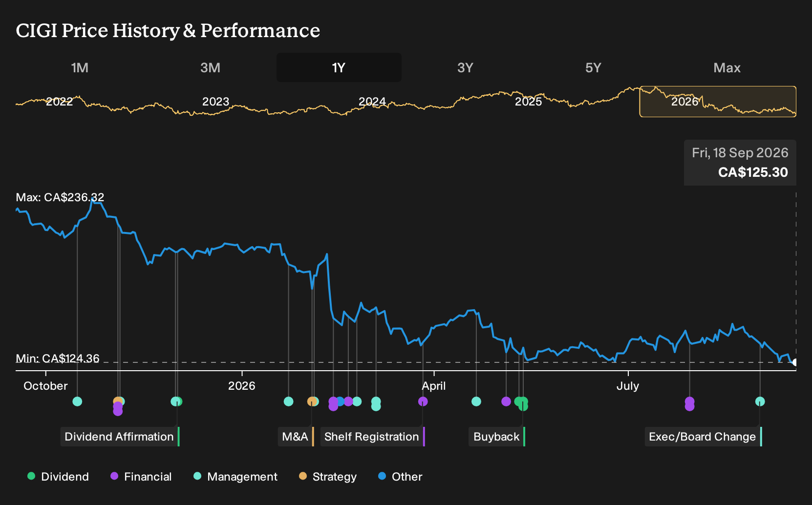Switch to the 3Y range tab

pyautogui.click(x=465, y=67)
